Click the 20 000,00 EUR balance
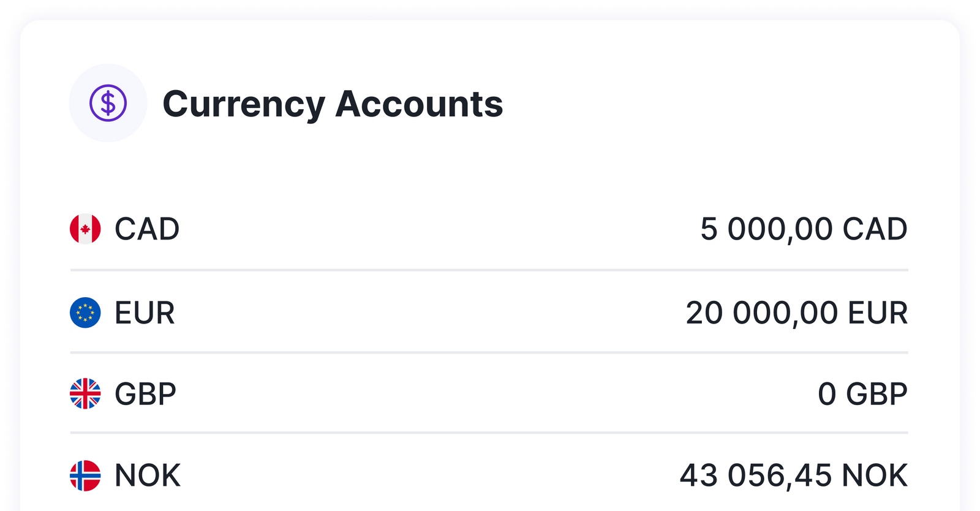The width and height of the screenshot is (980, 511). pos(796,312)
